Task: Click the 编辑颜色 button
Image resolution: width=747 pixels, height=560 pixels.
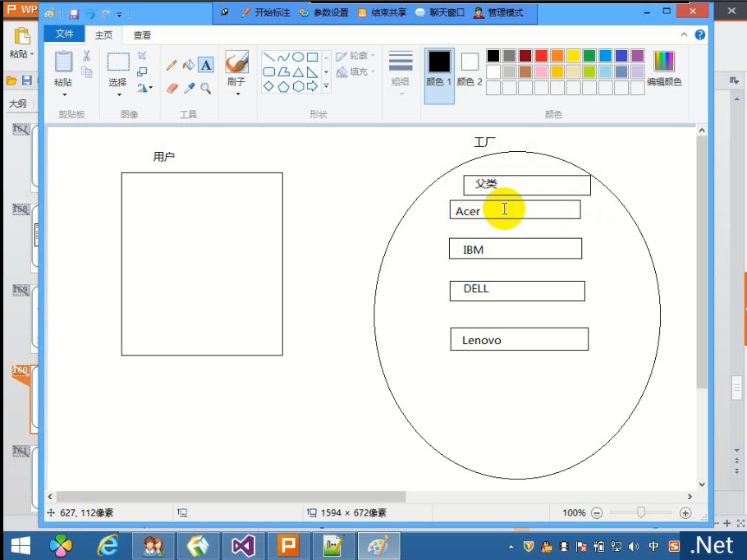Action: (664, 69)
